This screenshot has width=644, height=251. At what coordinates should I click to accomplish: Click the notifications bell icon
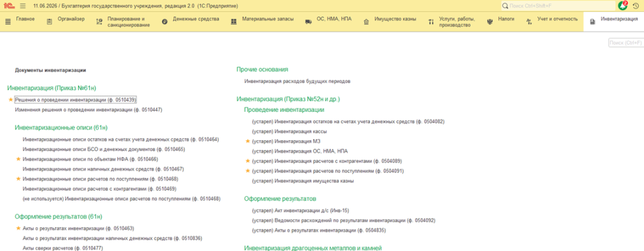[x=622, y=6]
